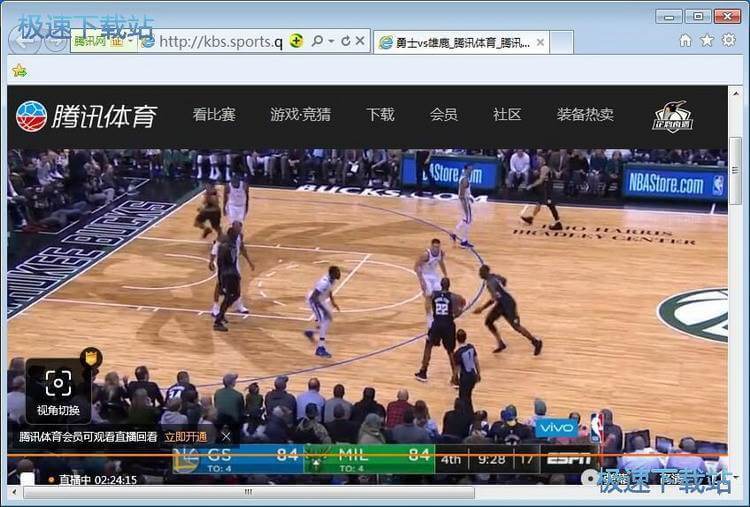The width and height of the screenshot is (750, 507).
Task: Open the 会员 membership page
Action: 443,115
